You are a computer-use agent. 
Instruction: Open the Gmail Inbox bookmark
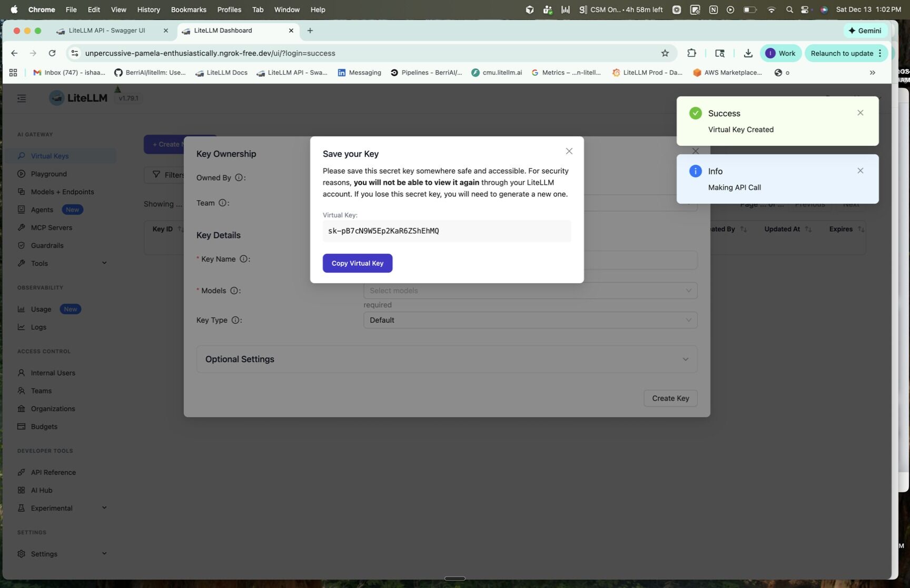pos(69,73)
